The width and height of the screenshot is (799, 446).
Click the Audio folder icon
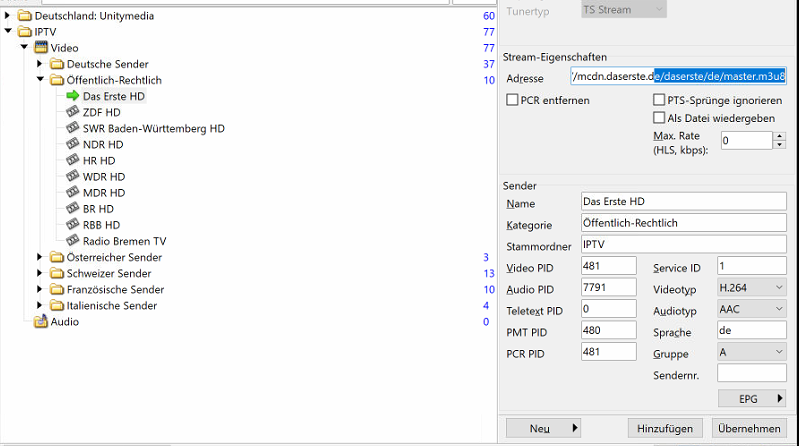(41, 322)
